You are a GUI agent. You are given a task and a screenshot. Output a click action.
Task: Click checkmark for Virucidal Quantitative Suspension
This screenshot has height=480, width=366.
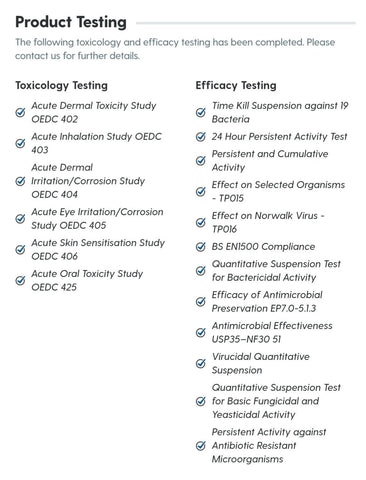[201, 363]
